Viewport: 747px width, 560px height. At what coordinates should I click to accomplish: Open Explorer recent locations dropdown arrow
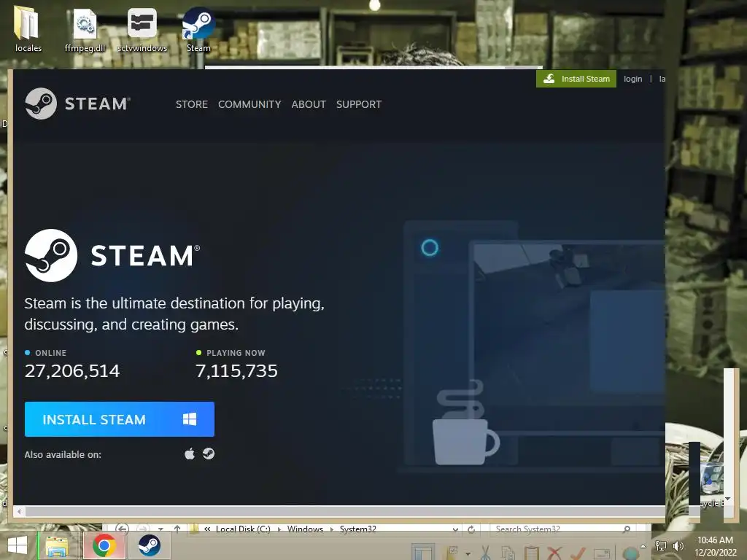161,529
